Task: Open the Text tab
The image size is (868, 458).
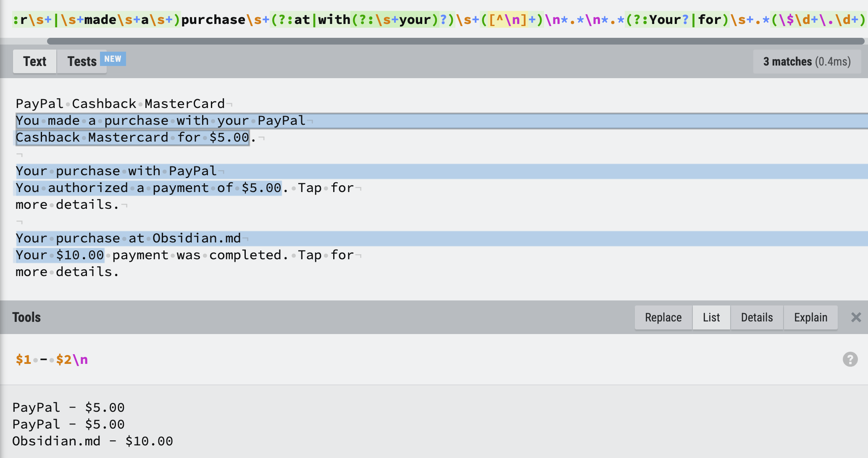Action: tap(35, 61)
